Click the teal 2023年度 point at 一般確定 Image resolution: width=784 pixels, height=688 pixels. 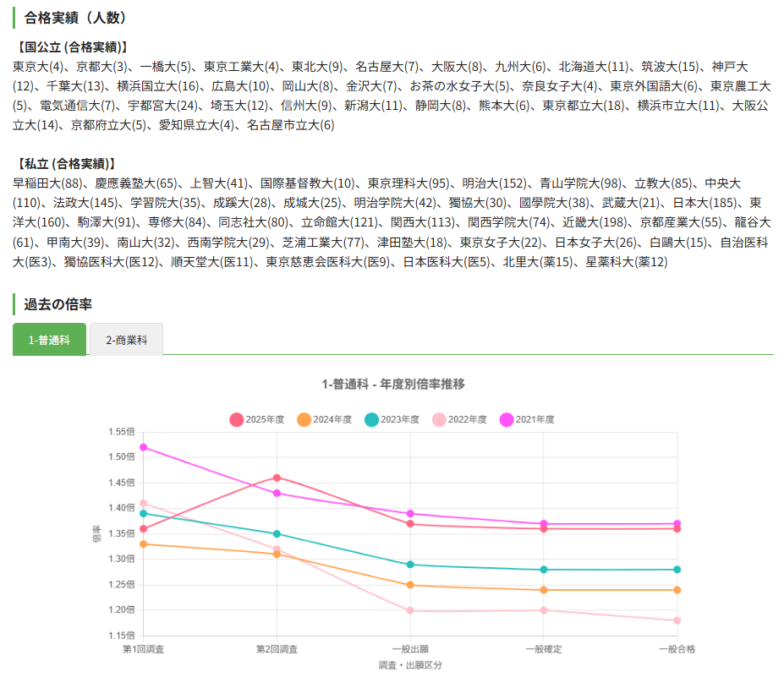point(544,570)
